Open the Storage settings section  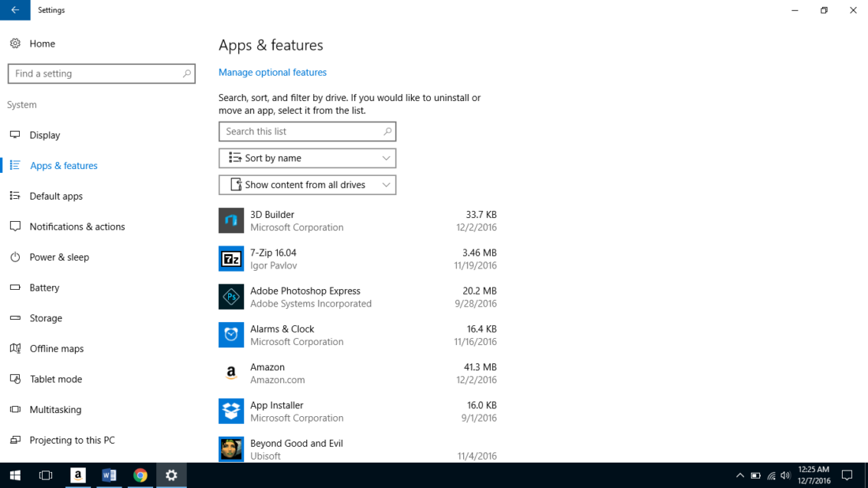pos(46,318)
